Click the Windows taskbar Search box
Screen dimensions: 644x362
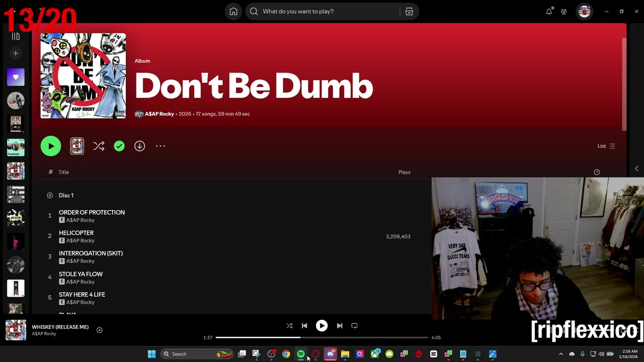(196, 354)
